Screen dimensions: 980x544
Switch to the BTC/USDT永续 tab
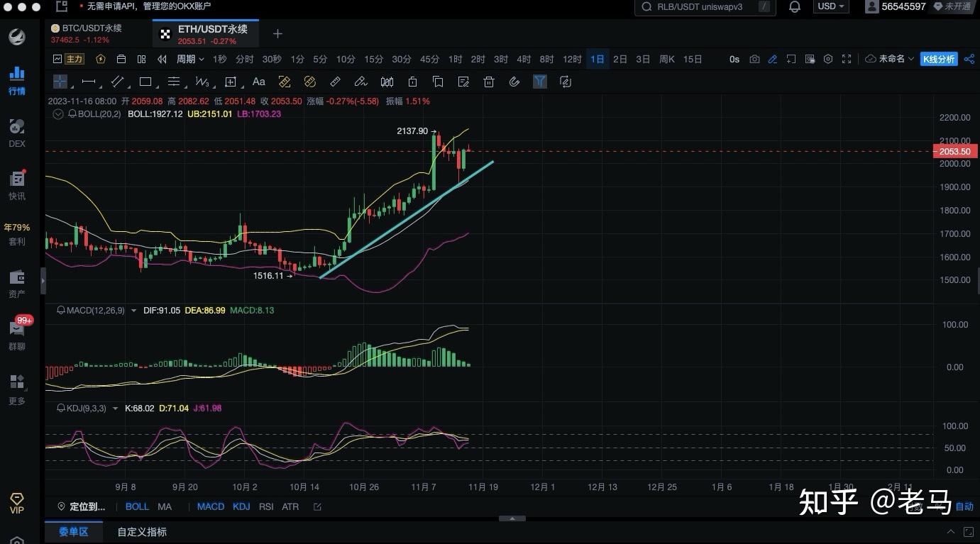pyautogui.click(x=92, y=28)
